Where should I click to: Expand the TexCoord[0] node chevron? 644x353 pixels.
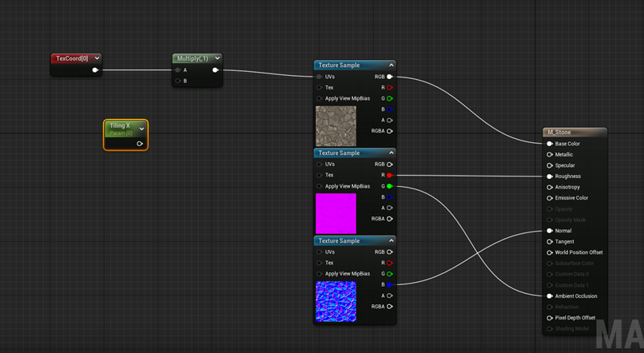97,58
